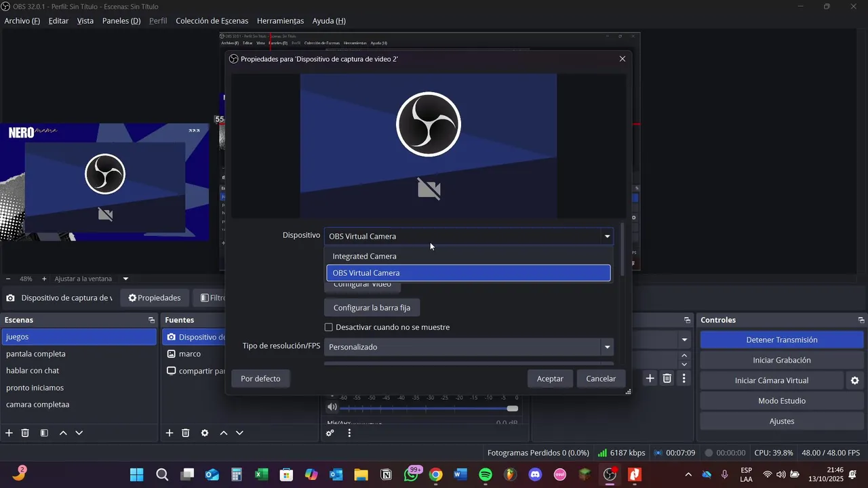
Task: Click the Cancelar button in properties dialog
Action: pyautogui.click(x=601, y=379)
